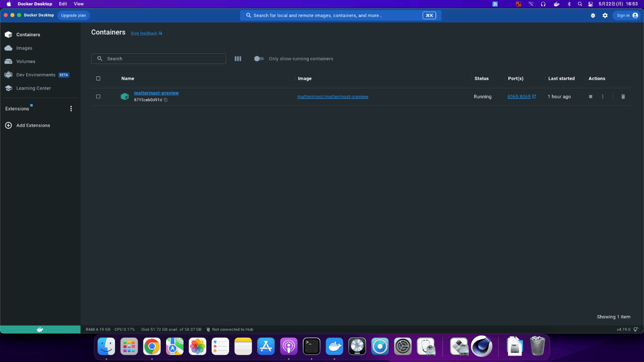644x362 pixels.
Task: Open the Apple menu
Action: (x=8, y=4)
